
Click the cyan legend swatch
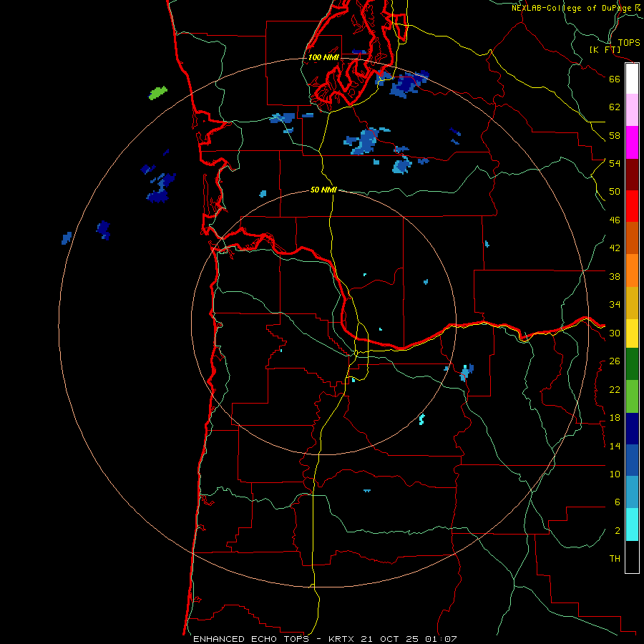(x=632, y=525)
